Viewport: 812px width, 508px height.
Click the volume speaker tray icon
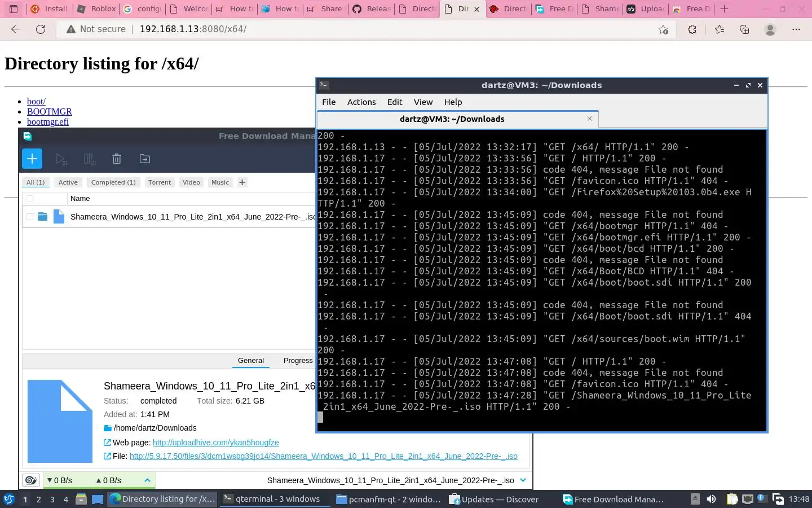(x=712, y=499)
